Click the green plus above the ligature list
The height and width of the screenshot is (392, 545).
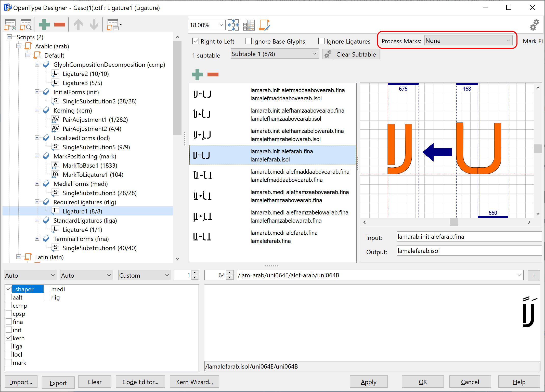point(197,74)
